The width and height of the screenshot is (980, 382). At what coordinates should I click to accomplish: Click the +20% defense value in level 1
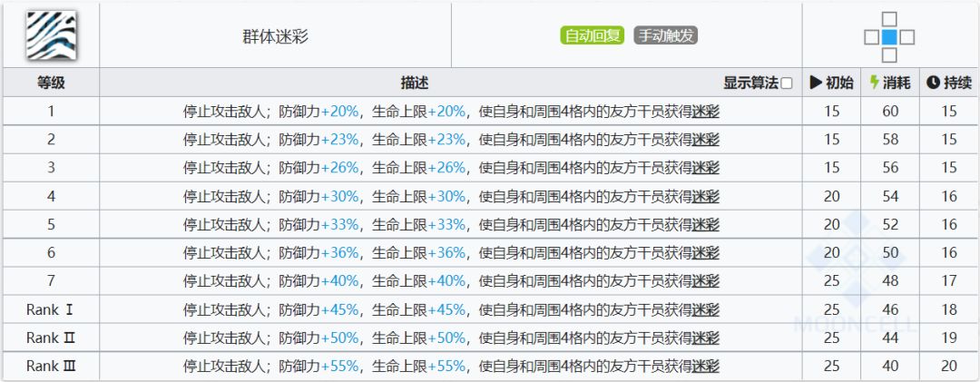click(340, 112)
